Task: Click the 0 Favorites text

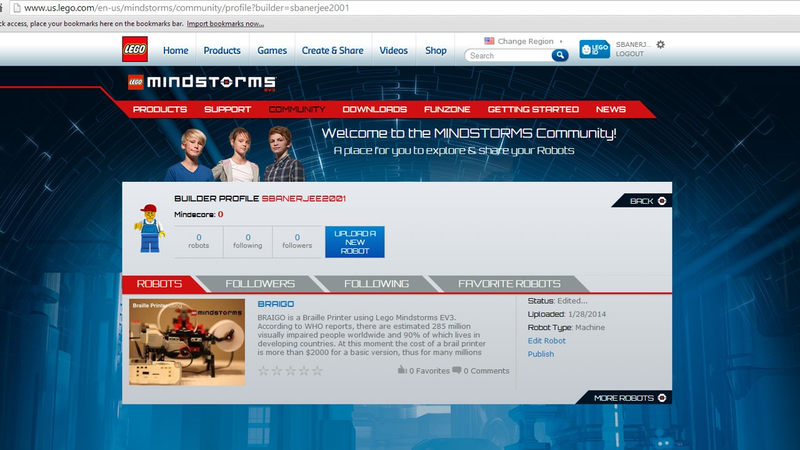Action: pos(429,371)
